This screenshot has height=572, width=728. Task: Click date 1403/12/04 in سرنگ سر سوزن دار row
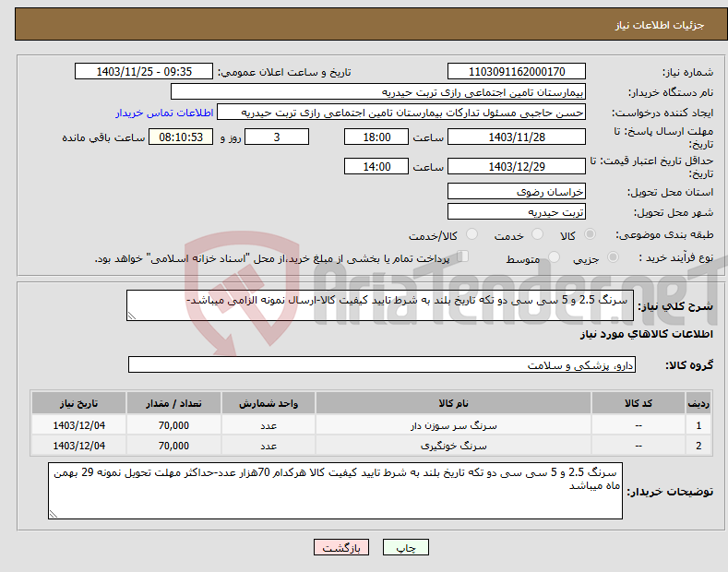[79, 425]
